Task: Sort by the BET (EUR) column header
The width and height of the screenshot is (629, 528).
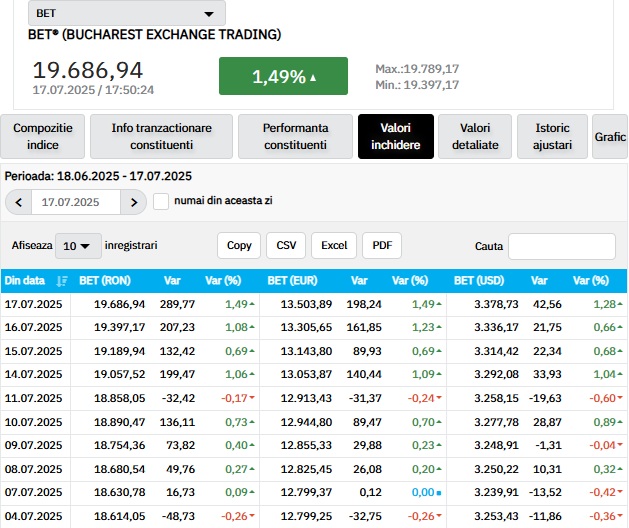Action: coord(292,282)
